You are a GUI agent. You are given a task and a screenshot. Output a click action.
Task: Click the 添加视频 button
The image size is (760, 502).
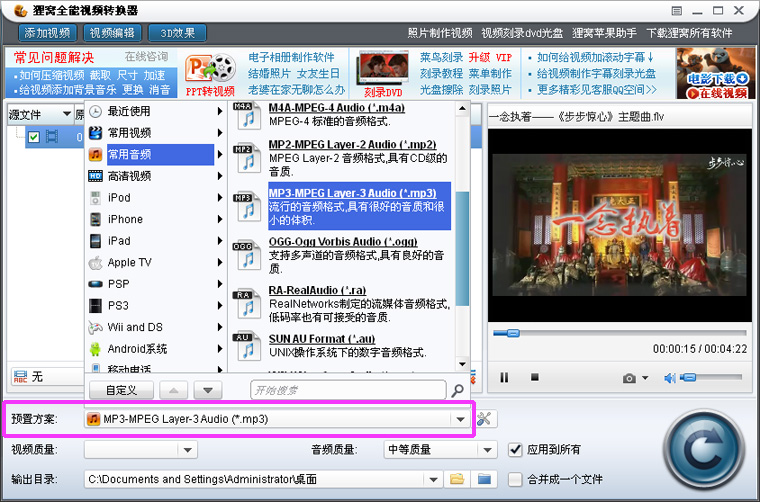coord(48,33)
